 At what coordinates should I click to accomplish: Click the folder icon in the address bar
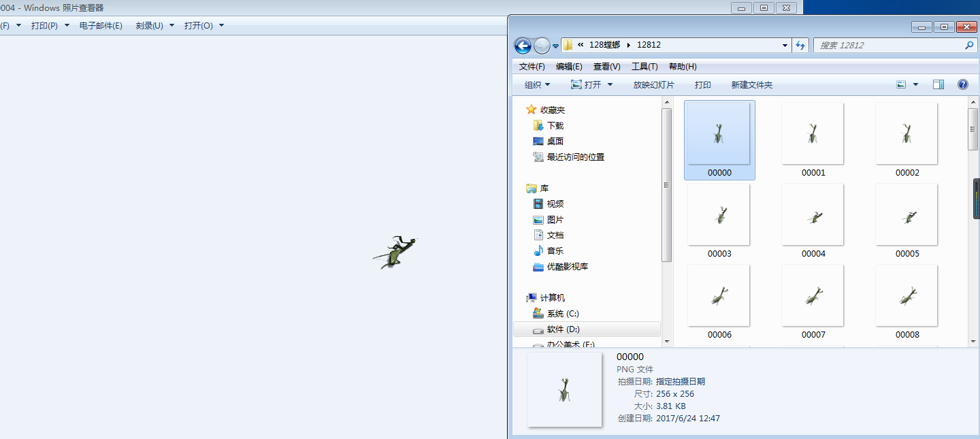(568, 45)
